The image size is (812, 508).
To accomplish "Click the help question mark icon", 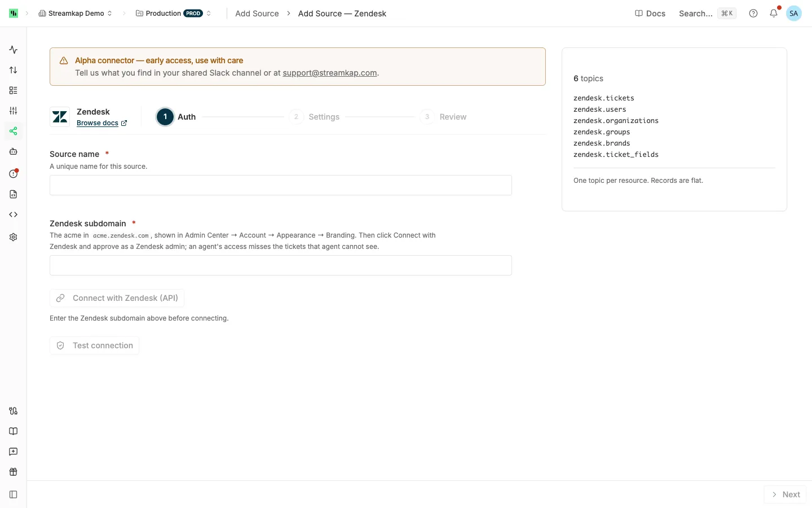I will click(x=753, y=14).
